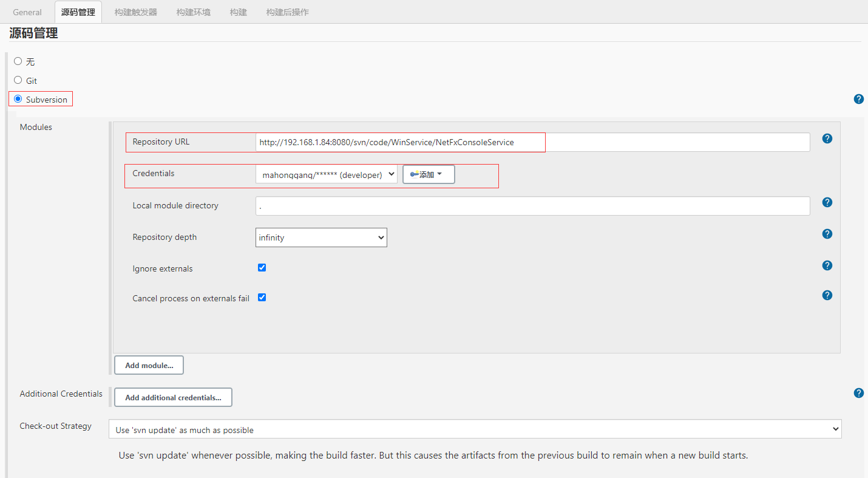This screenshot has width=868, height=478.
Task: Switch to the 构建环境 tab
Action: [194, 12]
